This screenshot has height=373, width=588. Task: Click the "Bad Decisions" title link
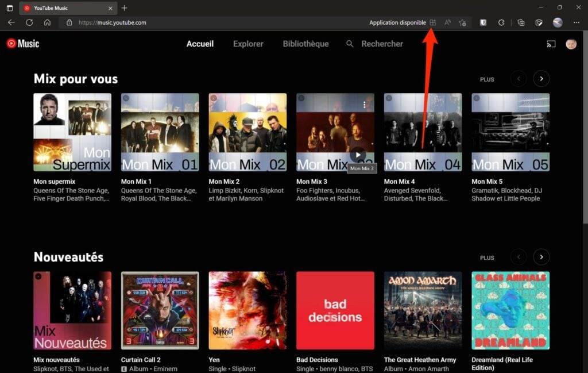pos(317,360)
